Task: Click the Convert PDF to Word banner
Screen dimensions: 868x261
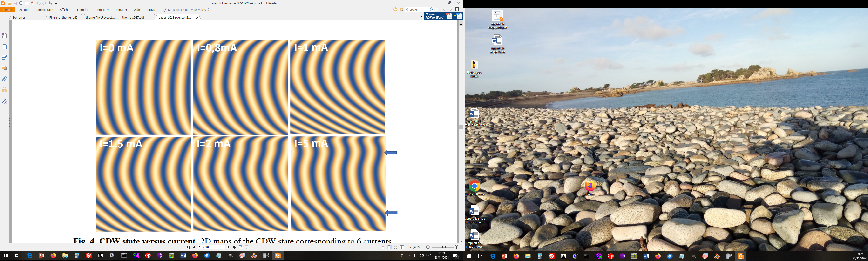Action: (443, 16)
